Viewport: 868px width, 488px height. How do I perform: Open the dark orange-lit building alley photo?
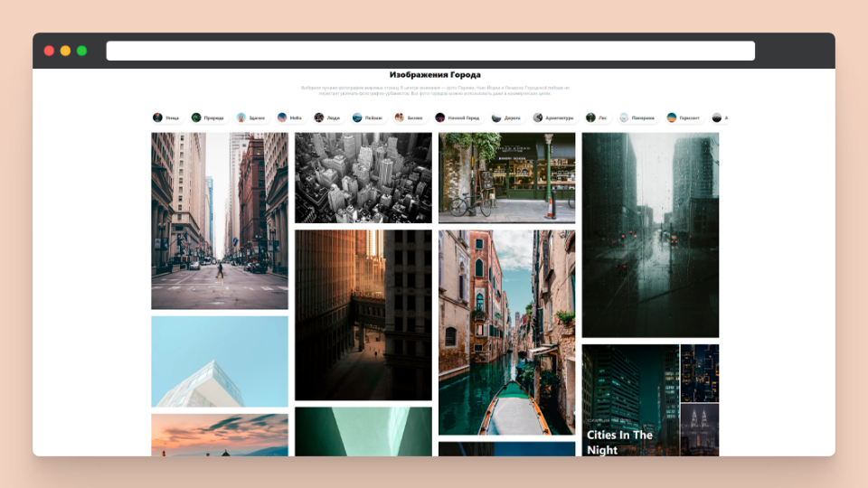tap(363, 314)
